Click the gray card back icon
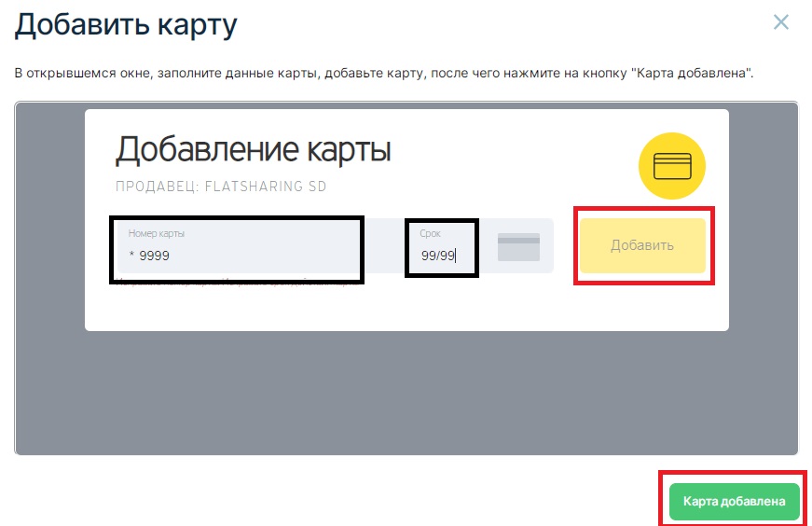 click(x=518, y=247)
